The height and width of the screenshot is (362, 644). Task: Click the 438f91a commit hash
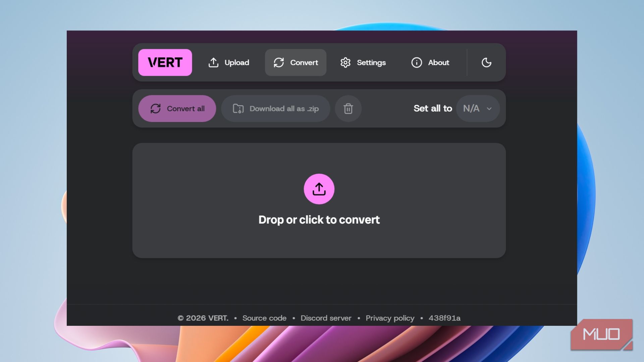444,318
